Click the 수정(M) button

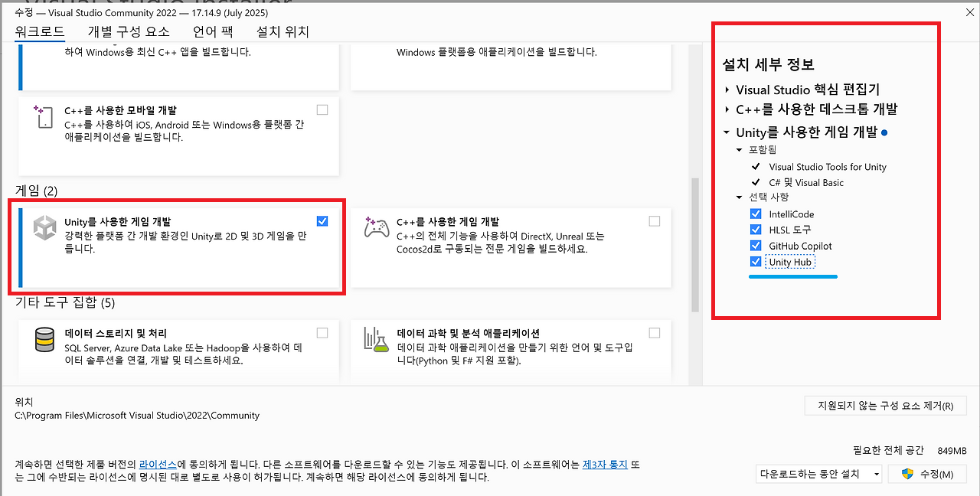point(928,474)
